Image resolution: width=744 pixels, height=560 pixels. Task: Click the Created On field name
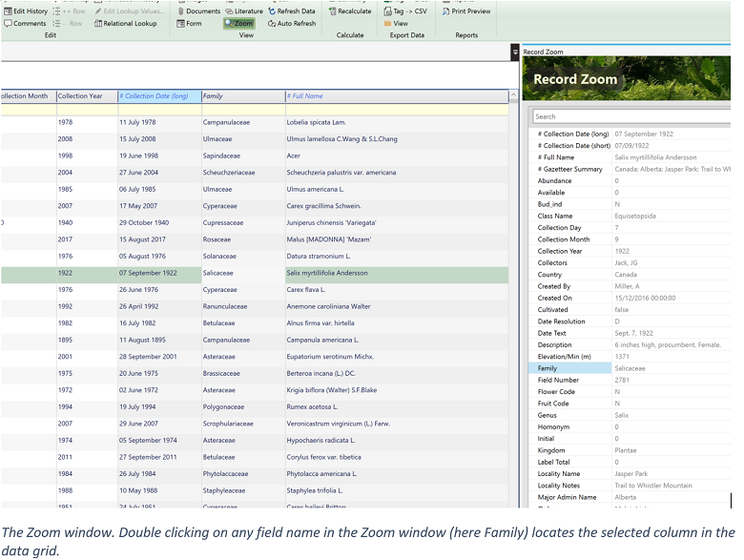click(x=555, y=298)
